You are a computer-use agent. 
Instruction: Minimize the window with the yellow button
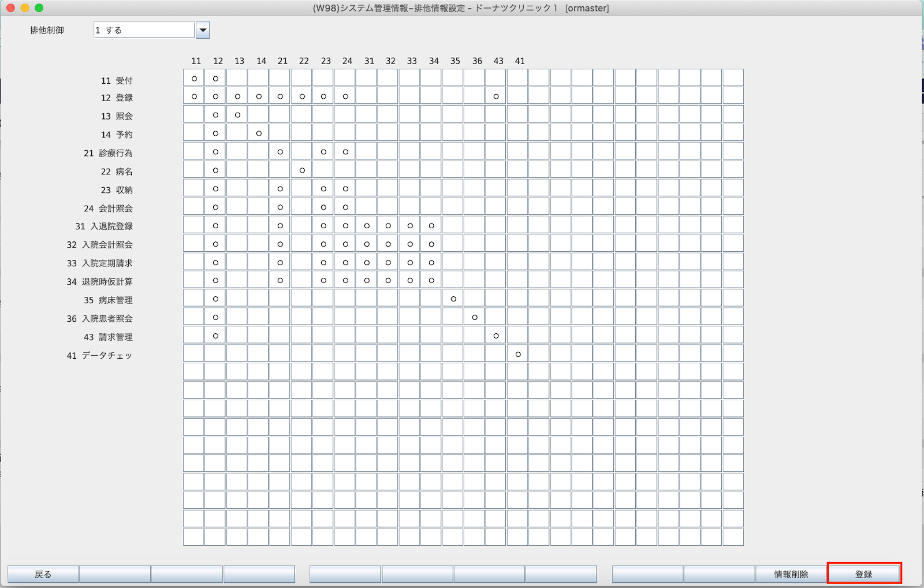click(x=24, y=8)
